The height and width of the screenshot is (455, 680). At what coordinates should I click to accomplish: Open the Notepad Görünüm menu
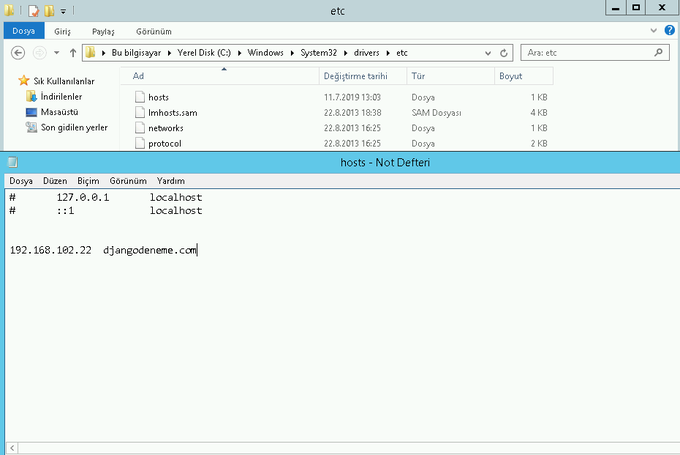click(x=128, y=181)
